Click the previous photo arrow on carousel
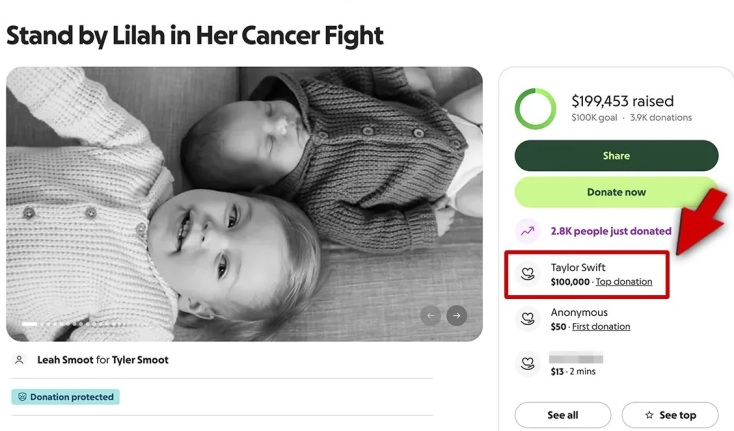The width and height of the screenshot is (734, 431). click(x=431, y=316)
